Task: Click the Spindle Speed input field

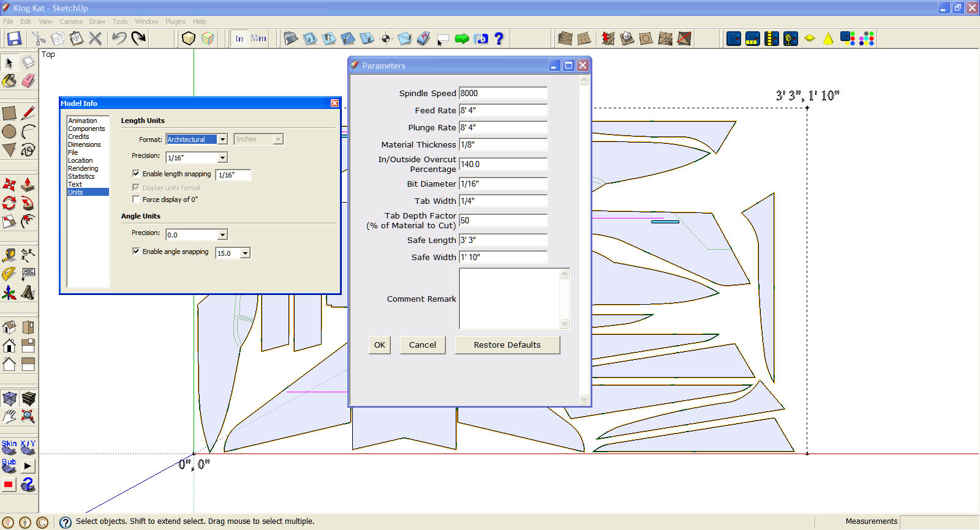Action: point(502,93)
